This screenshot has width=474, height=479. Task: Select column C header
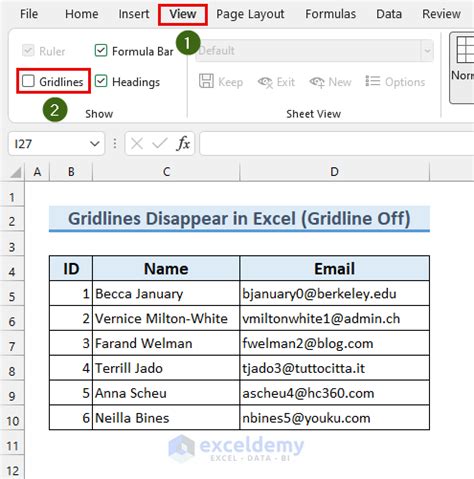tap(166, 172)
